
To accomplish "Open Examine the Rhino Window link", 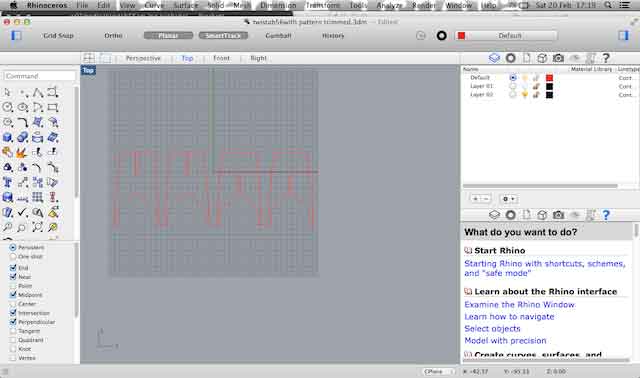I will (520, 305).
